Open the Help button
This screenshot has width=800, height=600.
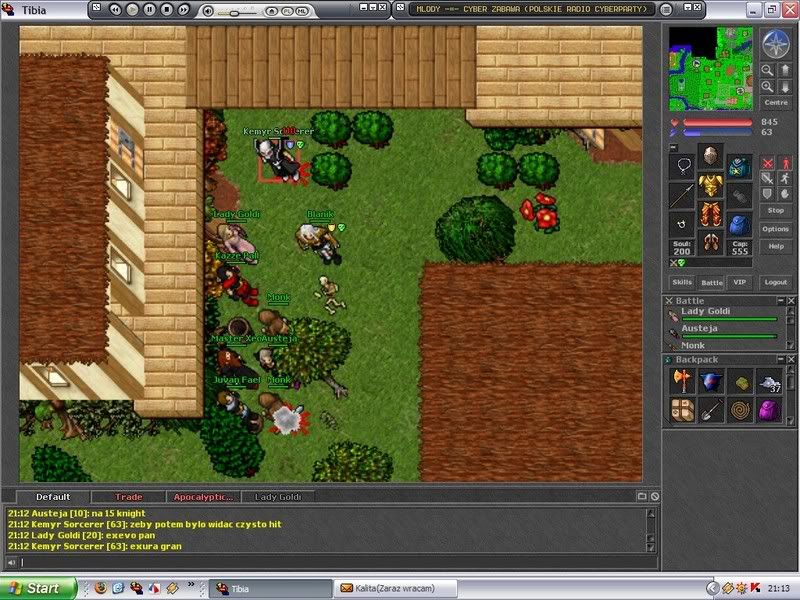(776, 246)
